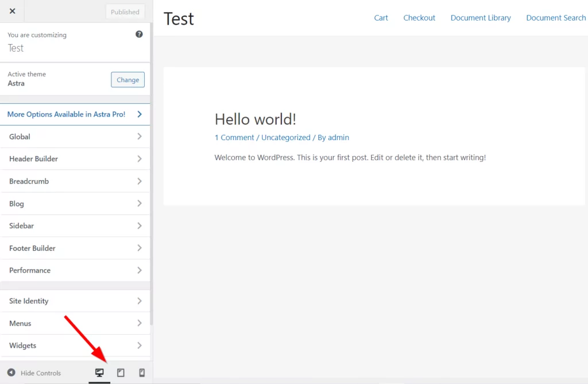Switch to mobile preview mode

tap(142, 373)
